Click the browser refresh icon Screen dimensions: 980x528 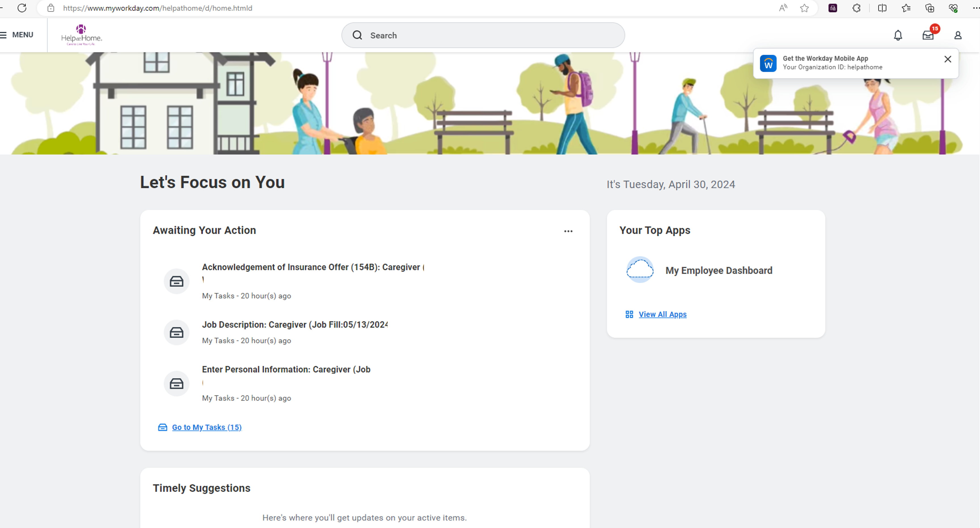click(22, 8)
